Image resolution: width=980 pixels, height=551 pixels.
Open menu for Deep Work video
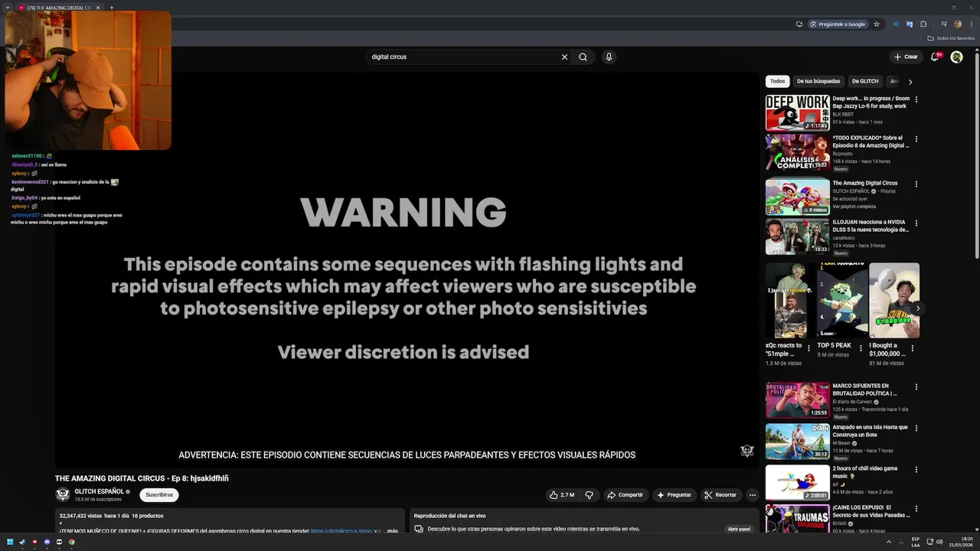point(916,99)
